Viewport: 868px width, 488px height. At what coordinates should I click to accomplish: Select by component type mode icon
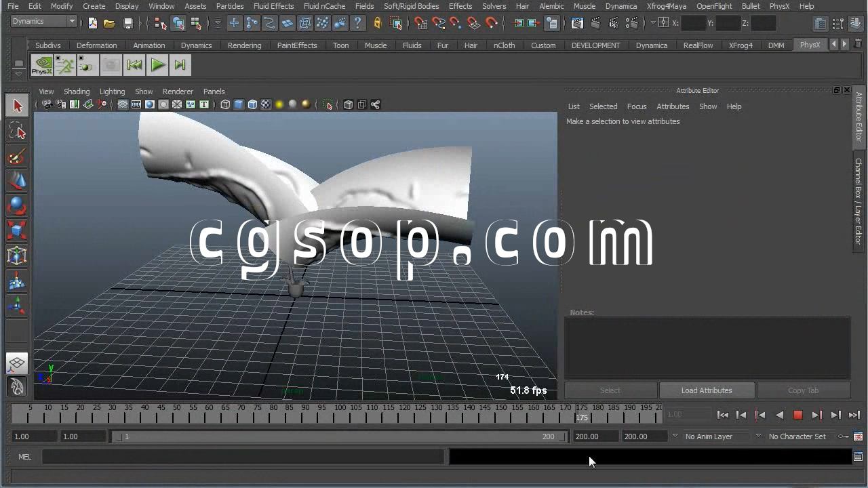[197, 23]
